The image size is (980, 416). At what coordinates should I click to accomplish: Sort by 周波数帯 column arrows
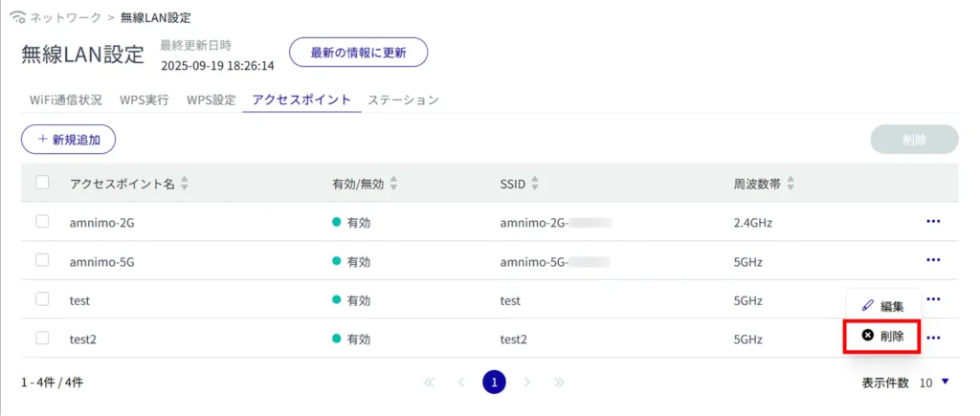791,184
